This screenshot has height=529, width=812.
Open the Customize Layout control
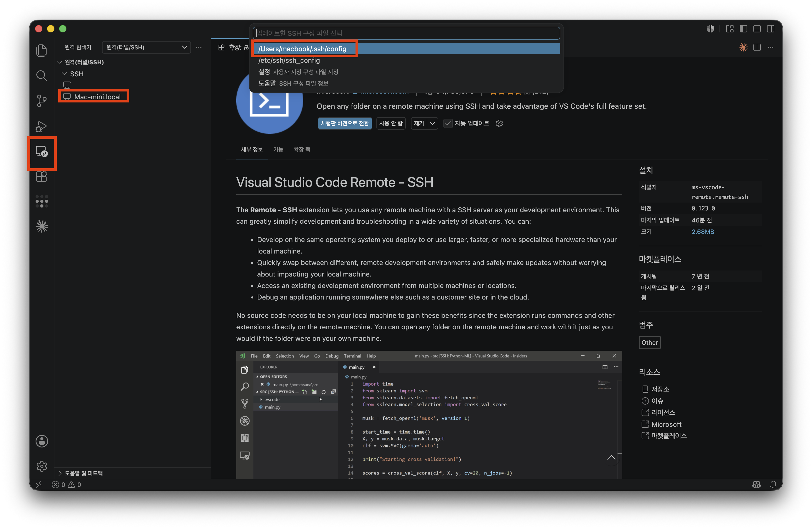730,29
